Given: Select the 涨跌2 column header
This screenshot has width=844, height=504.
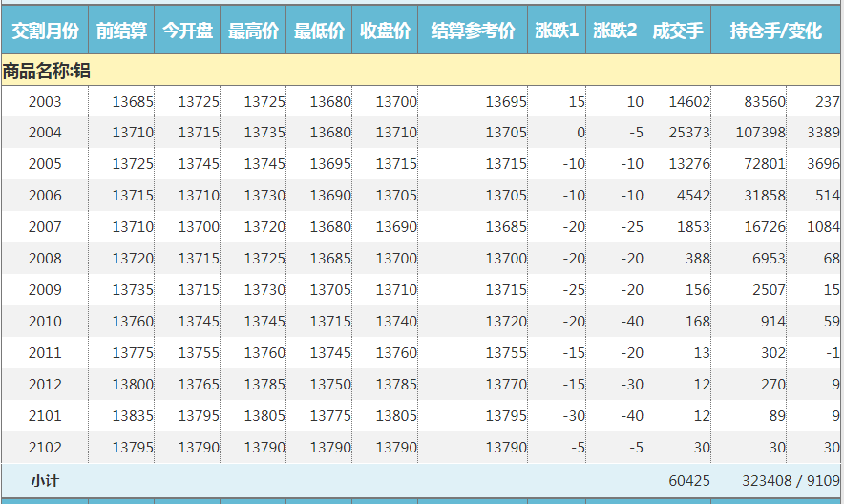Looking at the screenshot, I should (615, 31).
